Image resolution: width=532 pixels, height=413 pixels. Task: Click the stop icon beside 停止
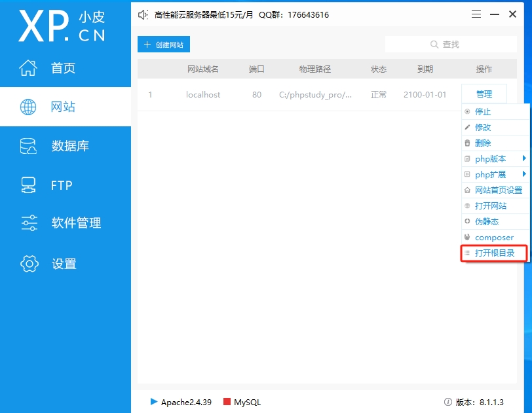(x=467, y=111)
